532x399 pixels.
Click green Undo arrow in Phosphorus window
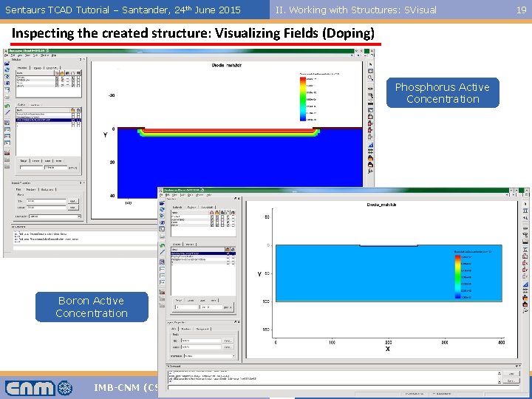point(7,106)
